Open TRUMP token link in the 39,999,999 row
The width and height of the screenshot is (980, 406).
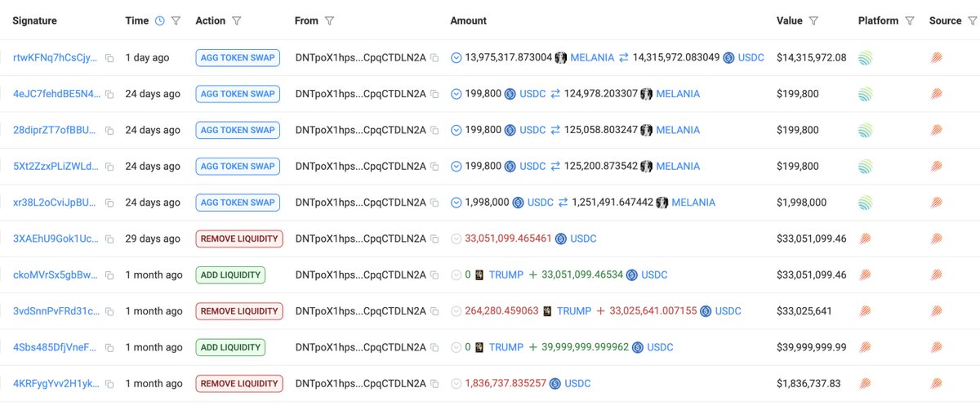pyautogui.click(x=506, y=347)
